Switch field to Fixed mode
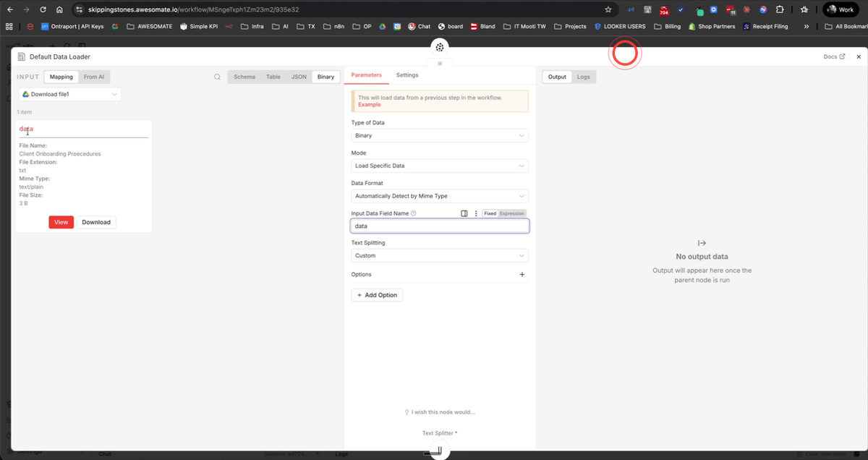The width and height of the screenshot is (868, 460). click(490, 213)
